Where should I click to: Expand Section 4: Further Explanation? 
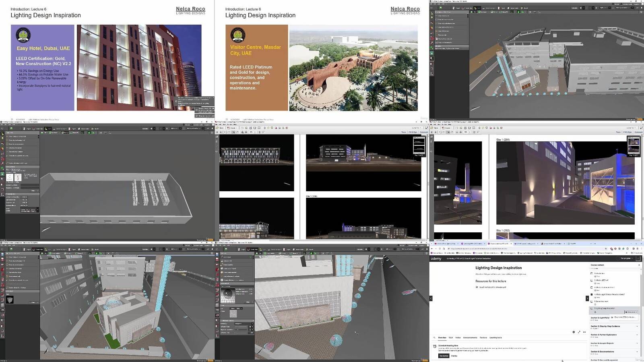click(x=614, y=335)
